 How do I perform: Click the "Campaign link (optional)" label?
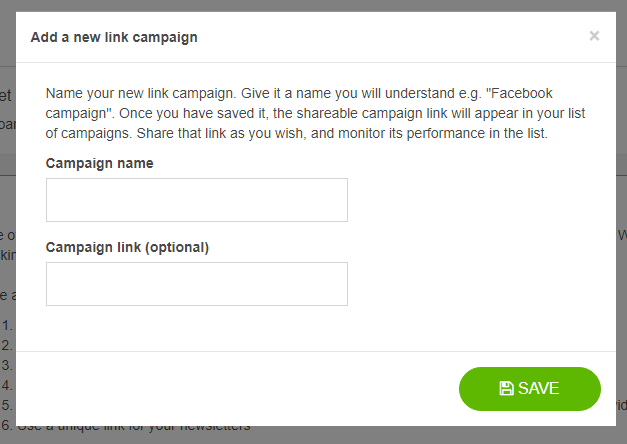click(127, 247)
